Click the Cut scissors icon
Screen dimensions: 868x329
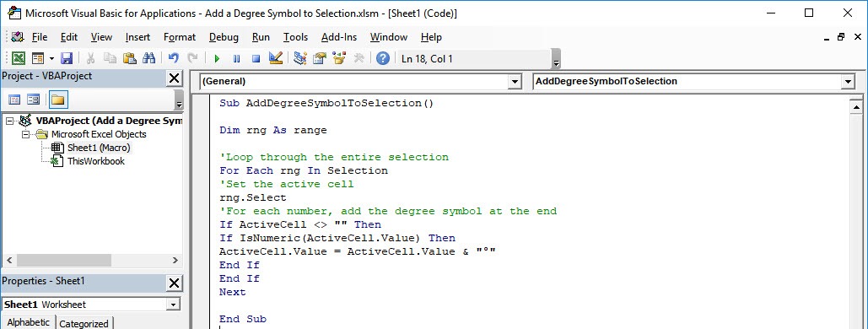coord(90,58)
